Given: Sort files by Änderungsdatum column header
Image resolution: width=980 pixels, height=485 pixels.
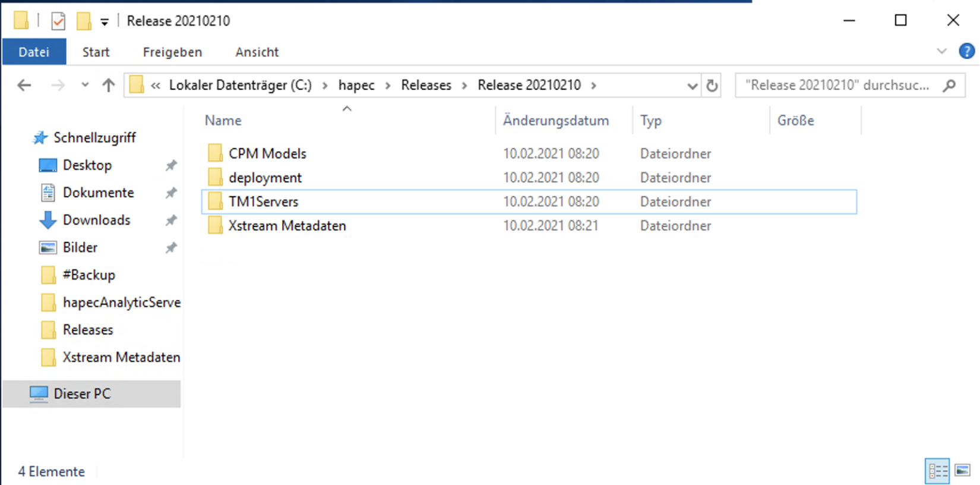Looking at the screenshot, I should click(556, 121).
